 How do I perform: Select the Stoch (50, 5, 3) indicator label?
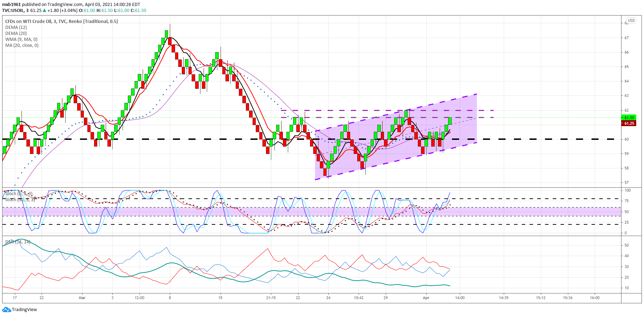tap(20, 200)
